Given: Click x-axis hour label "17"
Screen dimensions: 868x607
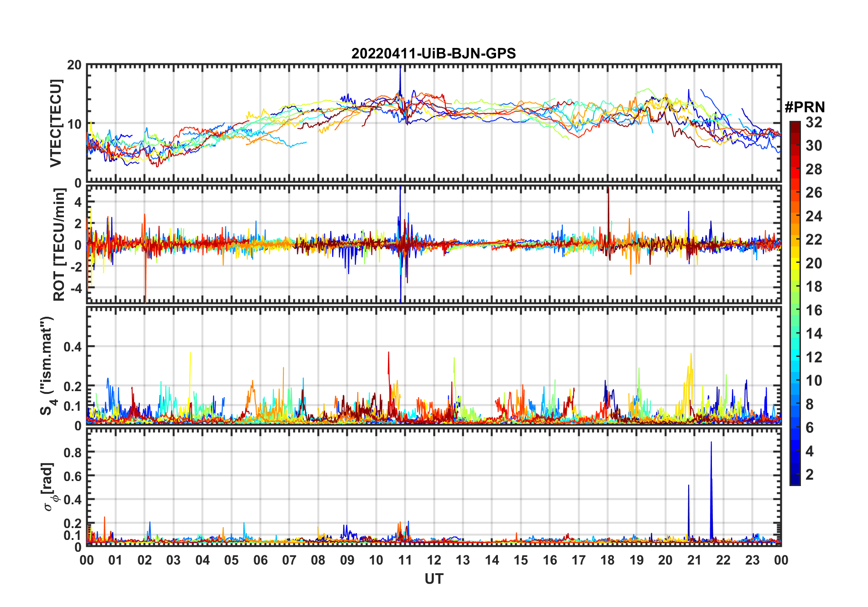Looking at the screenshot, I should pos(579,560).
